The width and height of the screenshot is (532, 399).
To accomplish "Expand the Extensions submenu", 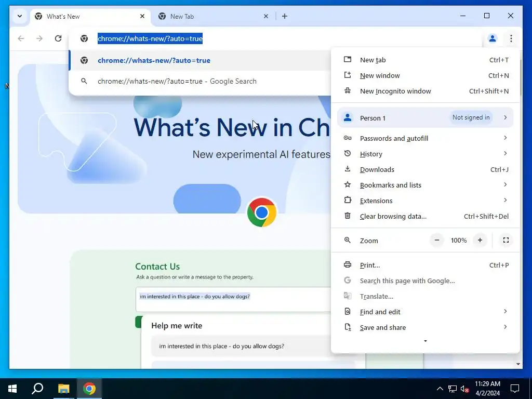I will [x=425, y=201].
